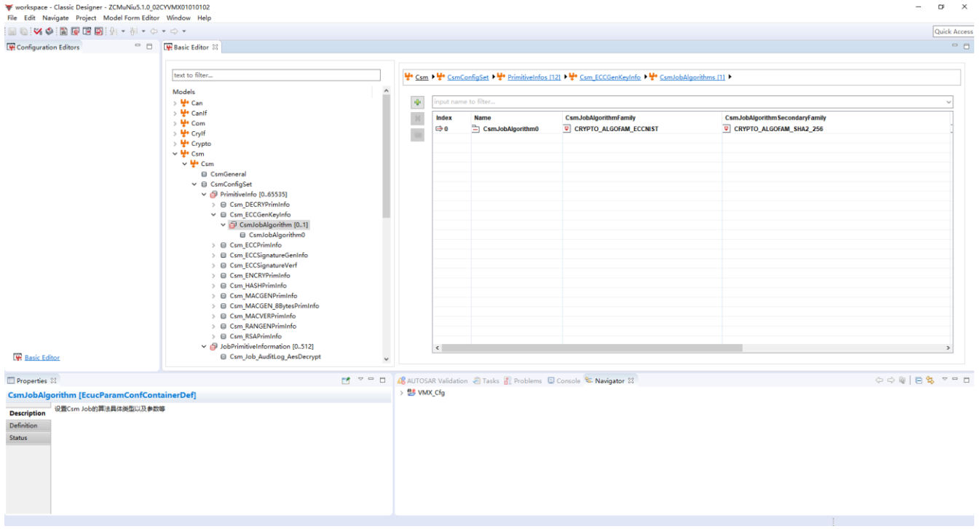Image resolution: width=980 pixels, height=529 pixels.
Task: Collapse the CsmJobAlgorithm [0..1] tree node
Action: pyautogui.click(x=224, y=225)
